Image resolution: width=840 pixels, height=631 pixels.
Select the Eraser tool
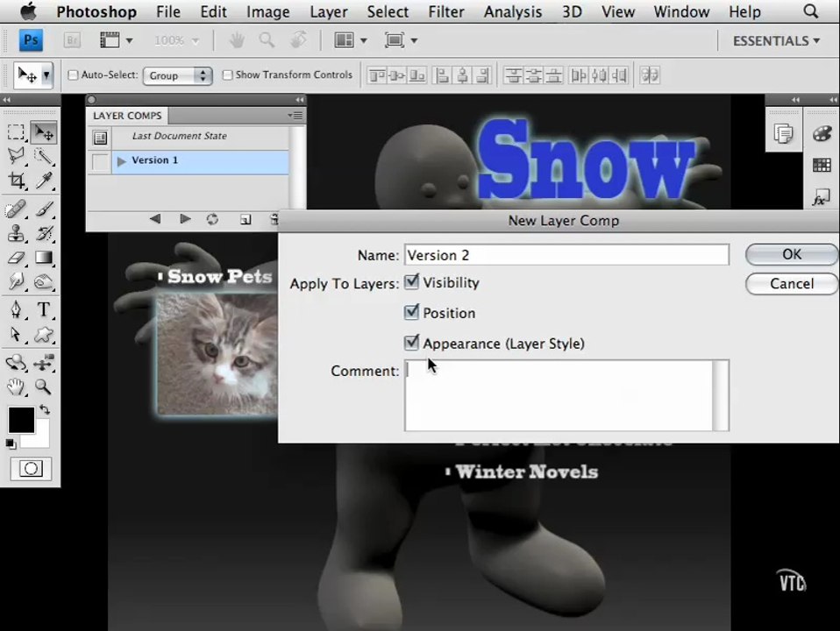pos(16,258)
